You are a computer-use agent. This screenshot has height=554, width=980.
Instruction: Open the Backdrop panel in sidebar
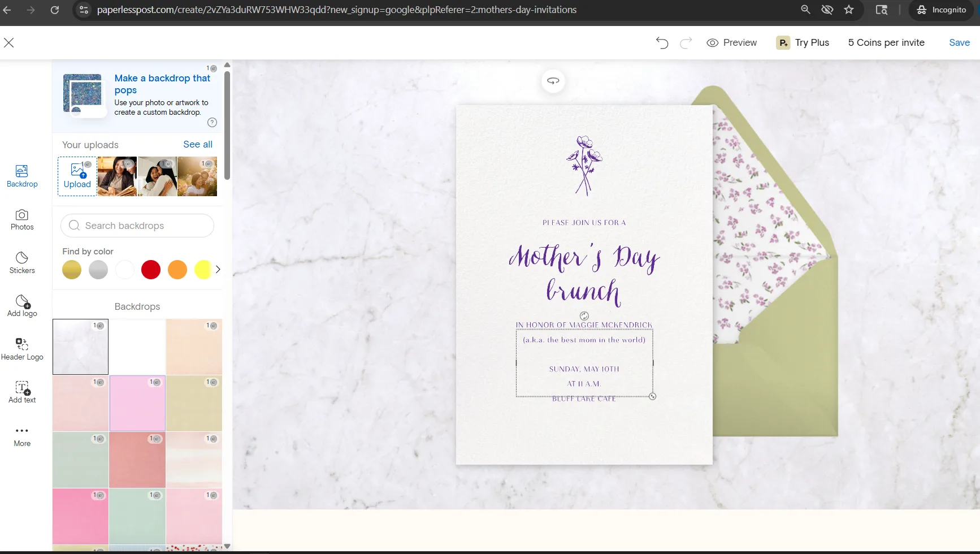click(22, 176)
